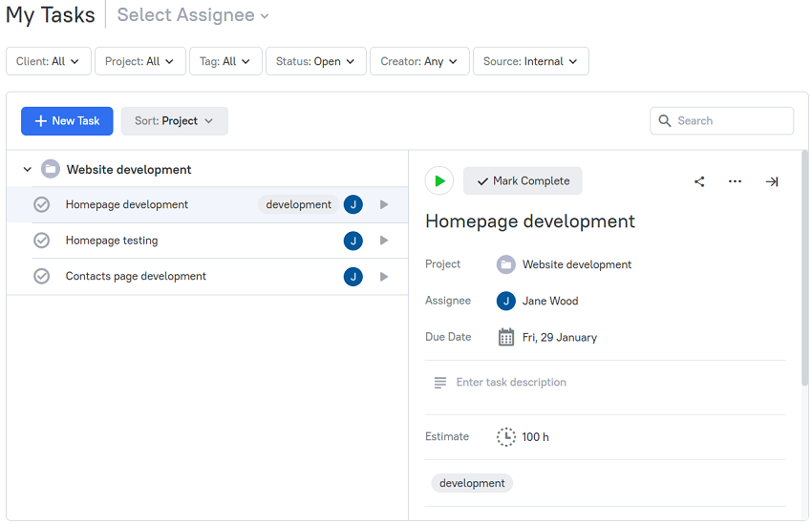Start timer on Homepage development row

[x=384, y=205]
